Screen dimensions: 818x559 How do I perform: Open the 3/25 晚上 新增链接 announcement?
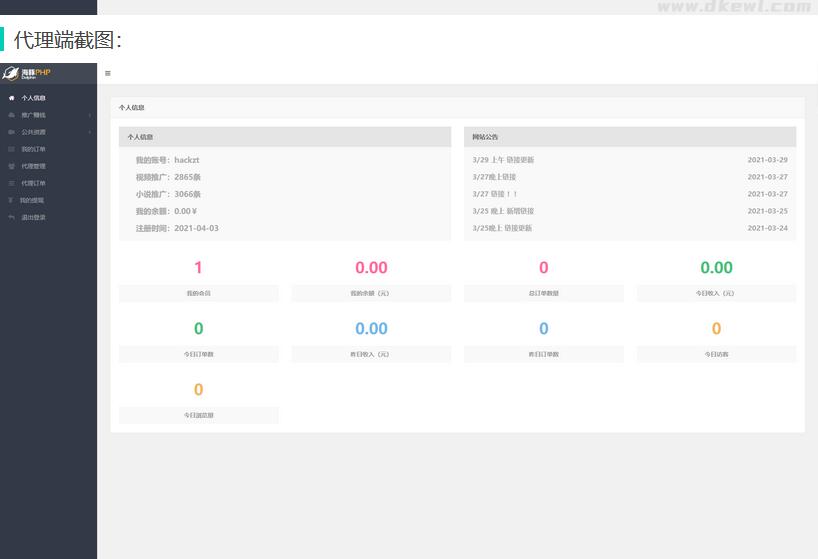click(x=503, y=211)
